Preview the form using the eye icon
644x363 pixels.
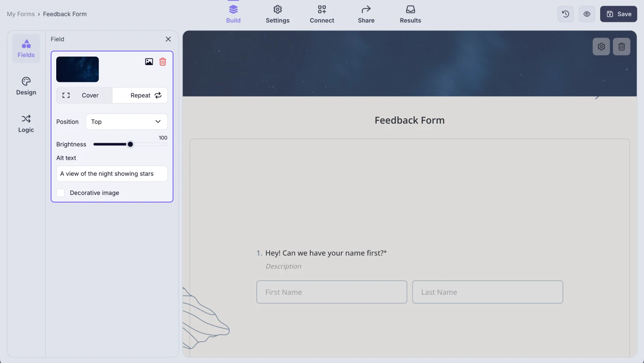pyautogui.click(x=586, y=14)
